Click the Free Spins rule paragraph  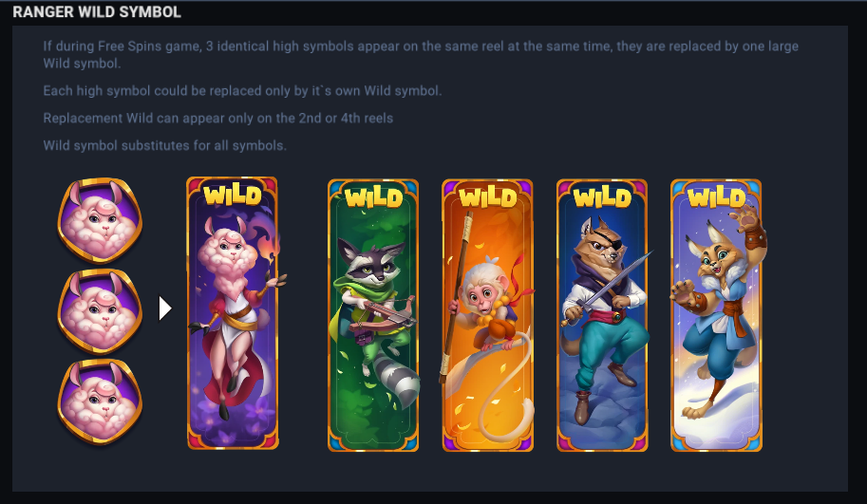pos(421,54)
